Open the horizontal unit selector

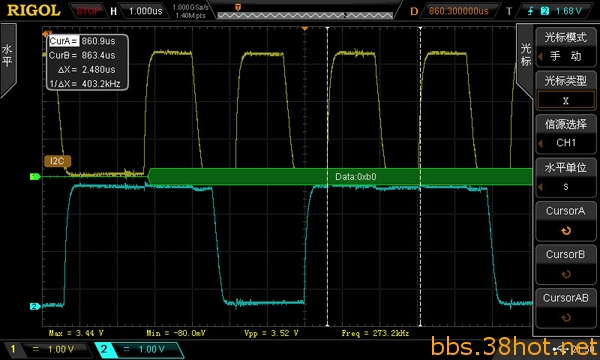coord(566,178)
